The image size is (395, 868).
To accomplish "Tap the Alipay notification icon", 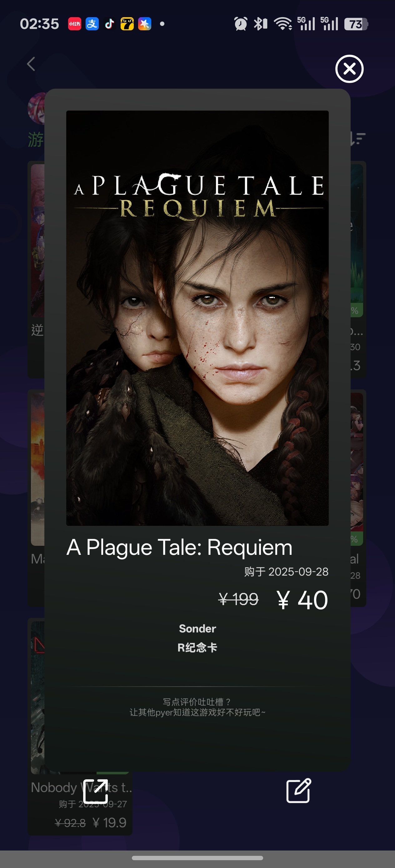I will (x=92, y=24).
